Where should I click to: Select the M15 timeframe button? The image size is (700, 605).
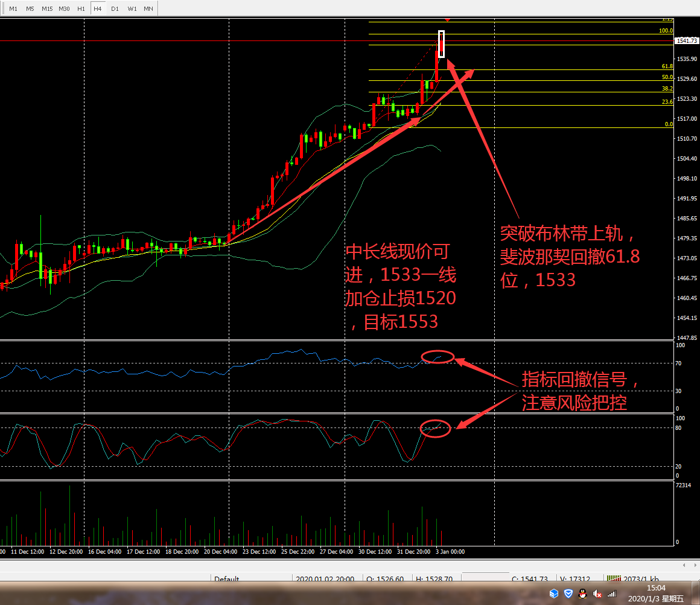coord(47,8)
